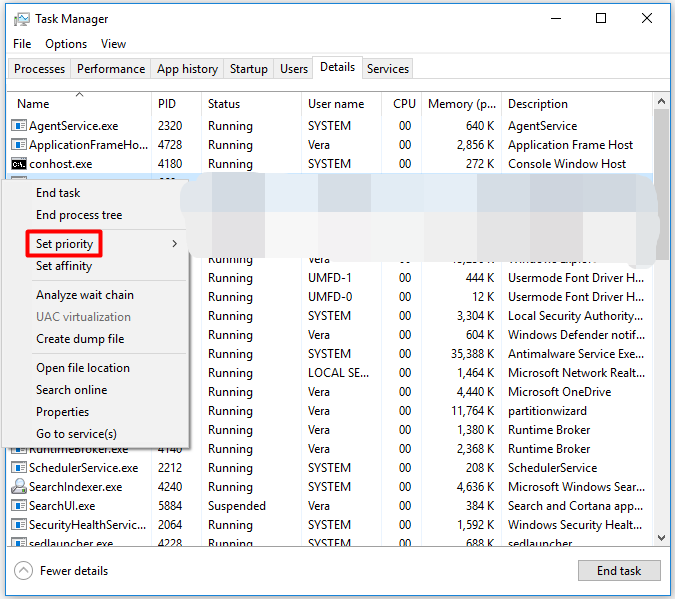
Task: Sort by the Memory column header
Action: point(461,104)
